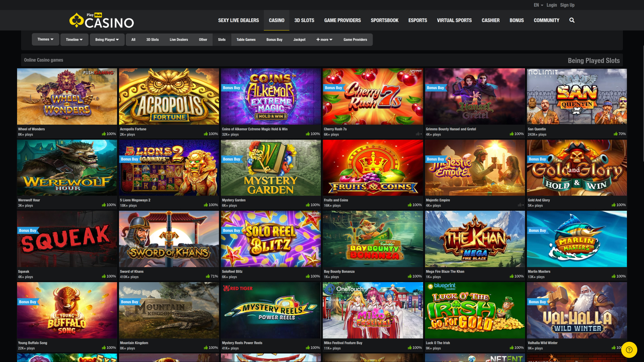Viewport: 644px width, 362px height.
Task: Enable the Jackpot games filter
Action: coord(299,40)
